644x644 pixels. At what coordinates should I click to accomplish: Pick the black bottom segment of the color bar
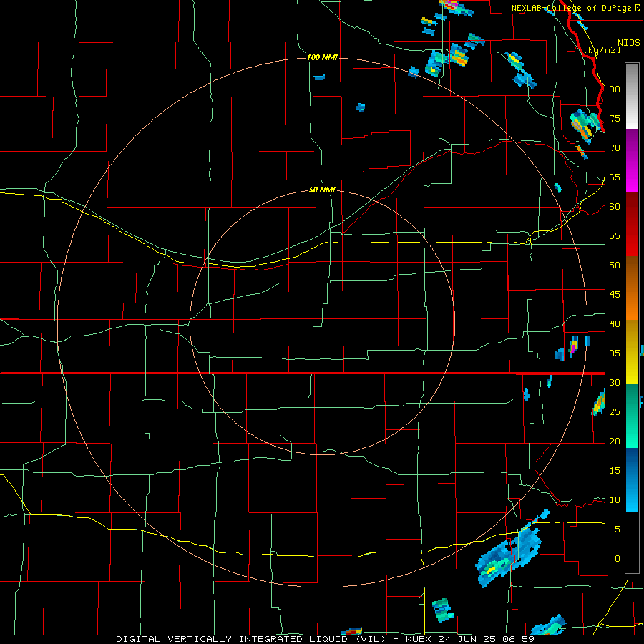pyautogui.click(x=632, y=542)
